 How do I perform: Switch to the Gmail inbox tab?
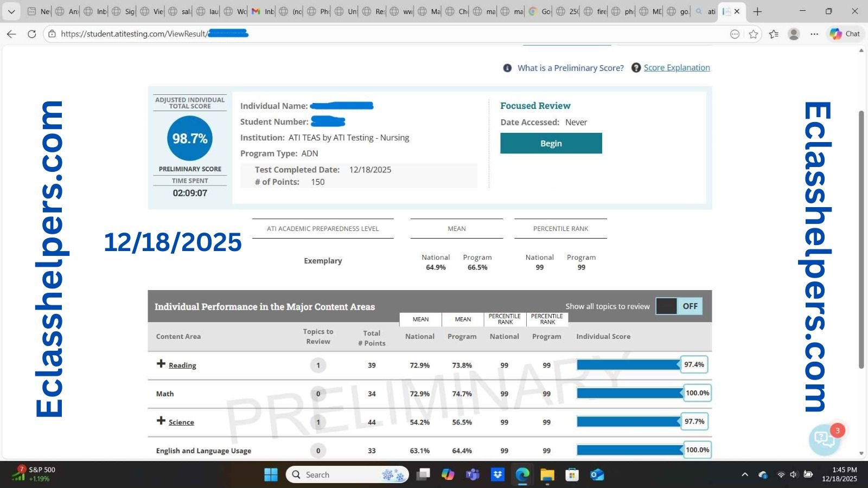263,11
